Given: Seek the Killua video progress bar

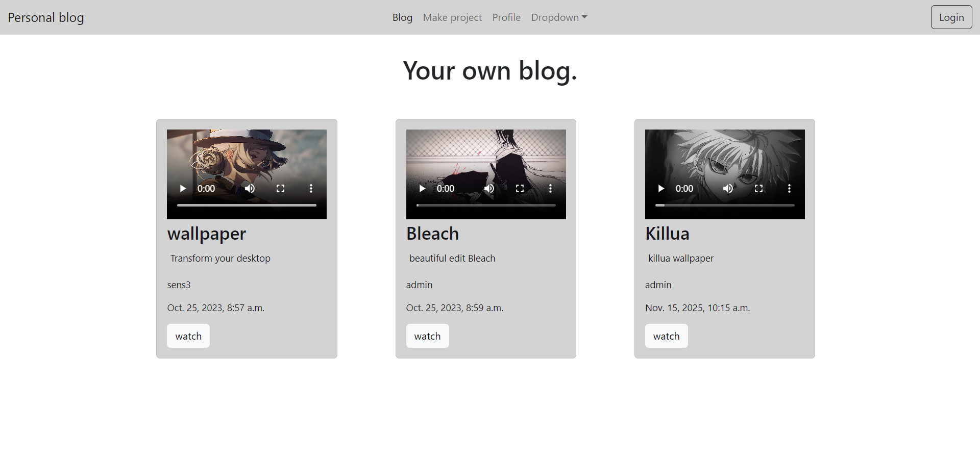Looking at the screenshot, I should 725,205.
